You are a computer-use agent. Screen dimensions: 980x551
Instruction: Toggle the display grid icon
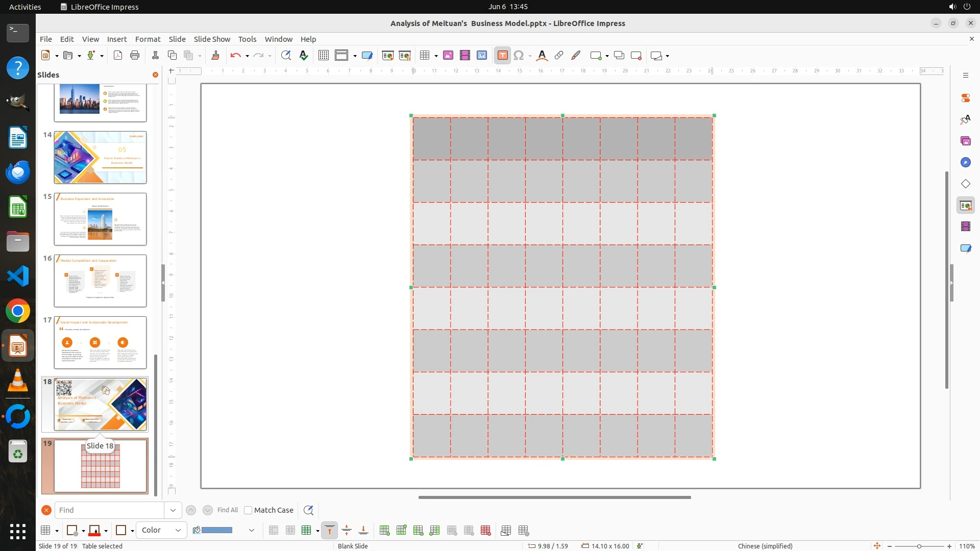point(323,56)
